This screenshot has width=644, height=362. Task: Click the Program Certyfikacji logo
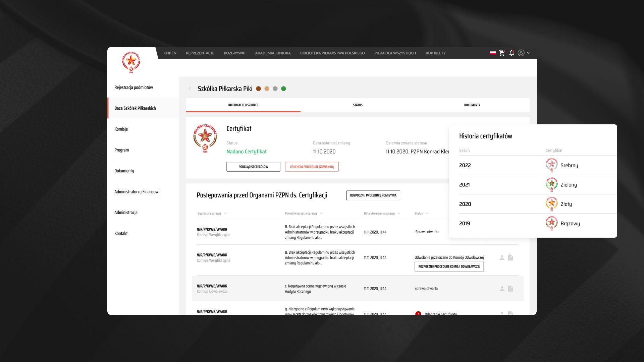point(131,62)
